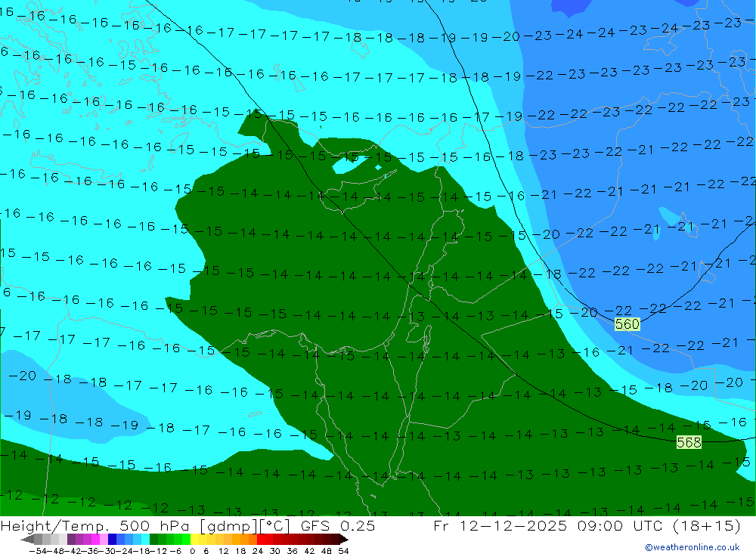Pick the bright red legend swatch above 24

pos(261,539)
